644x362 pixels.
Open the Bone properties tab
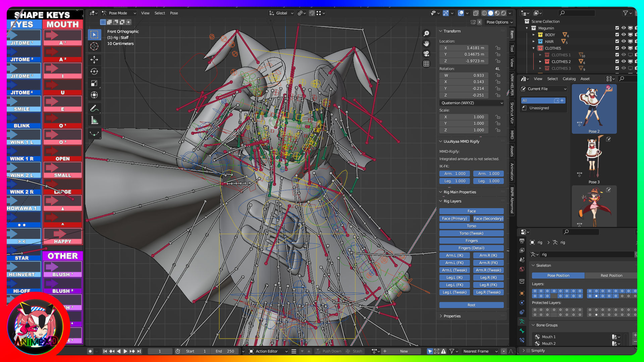point(522,331)
